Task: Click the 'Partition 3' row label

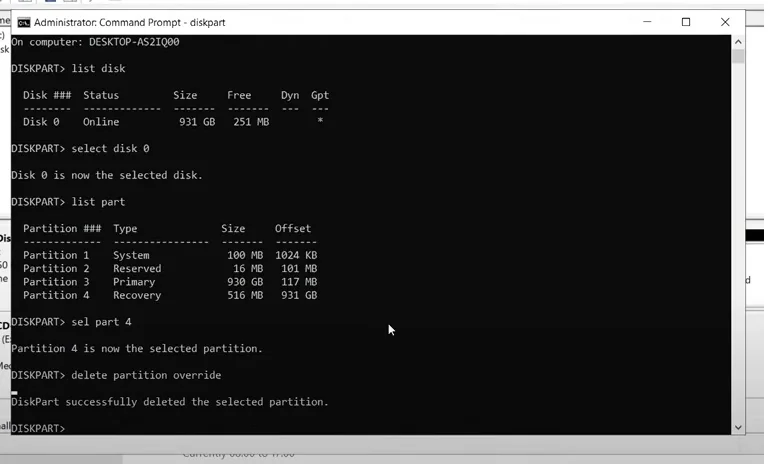Action: (x=56, y=282)
